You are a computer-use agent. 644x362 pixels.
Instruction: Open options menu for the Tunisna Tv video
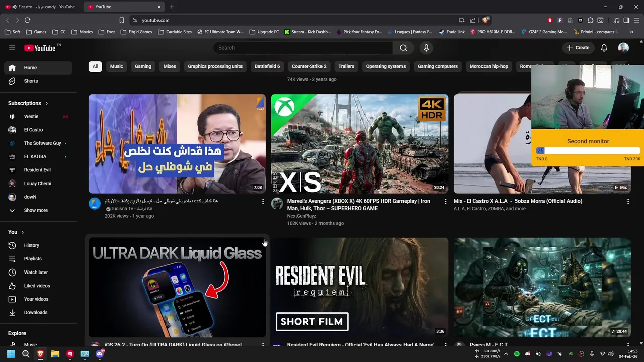point(263,202)
